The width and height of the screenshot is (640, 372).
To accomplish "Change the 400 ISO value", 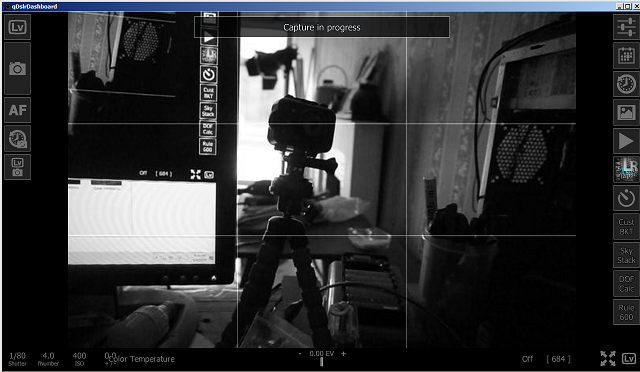I will [x=79, y=359].
